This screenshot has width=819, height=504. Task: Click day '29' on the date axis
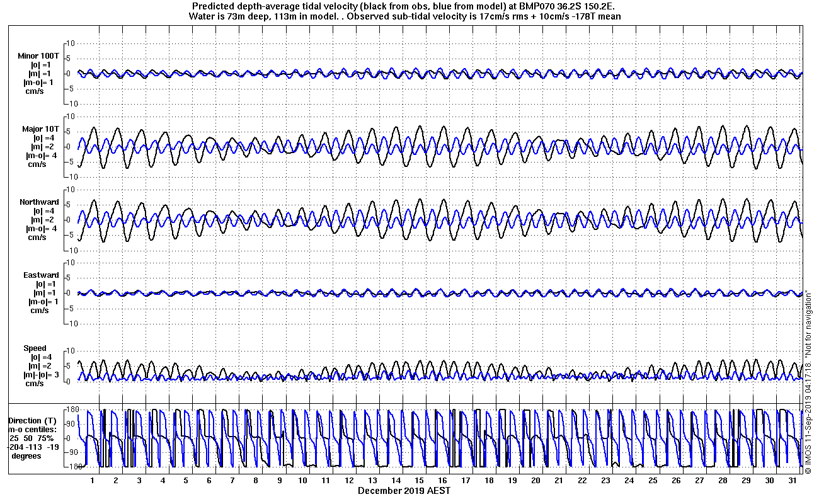pos(746,480)
